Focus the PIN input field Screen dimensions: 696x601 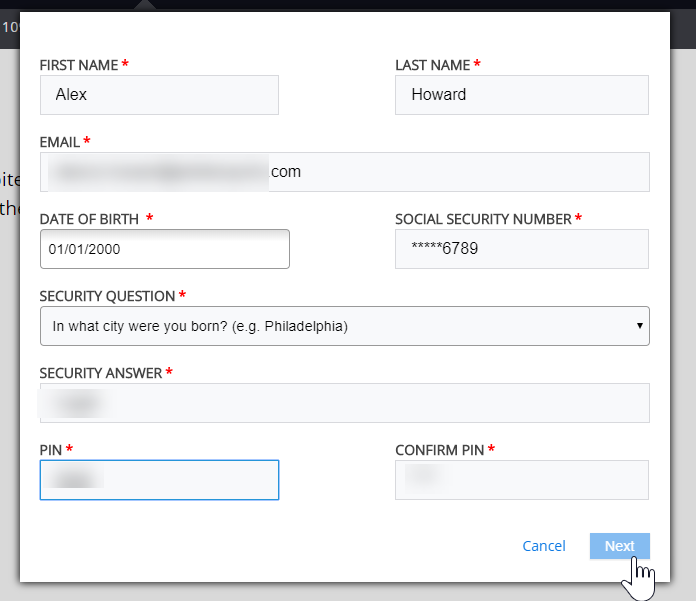click(159, 480)
